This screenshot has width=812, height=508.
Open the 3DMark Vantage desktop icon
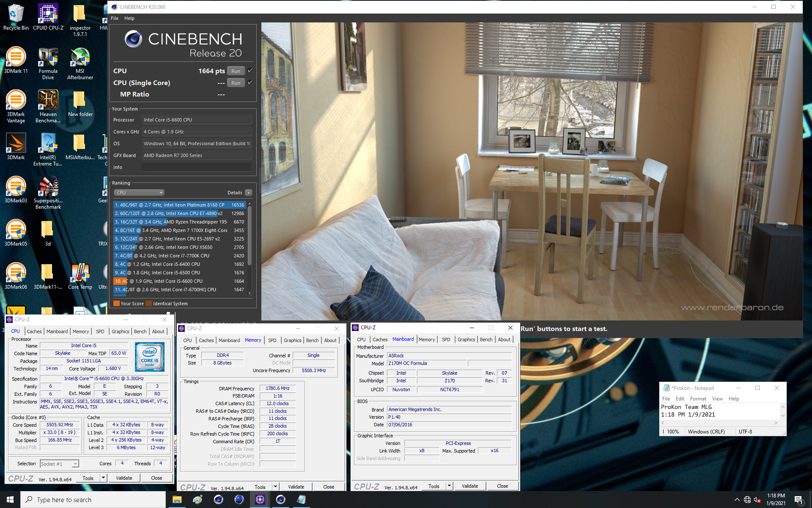click(16, 106)
